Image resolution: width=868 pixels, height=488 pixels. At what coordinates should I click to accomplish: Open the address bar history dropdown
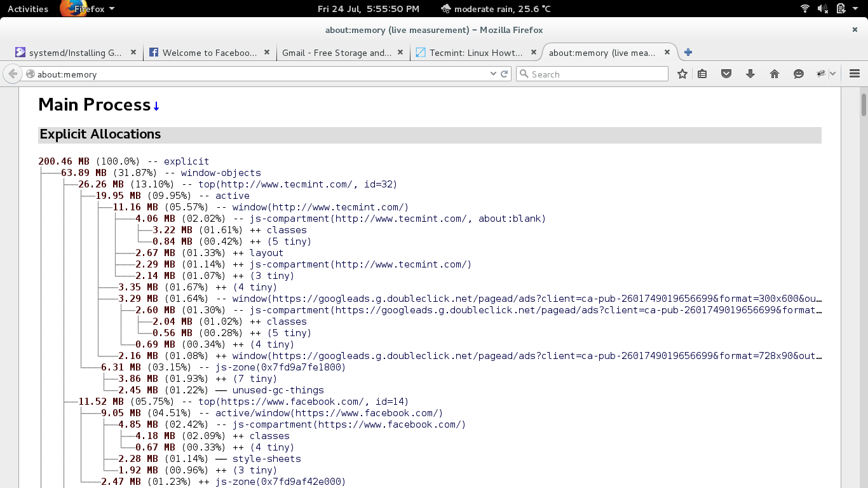tap(494, 74)
